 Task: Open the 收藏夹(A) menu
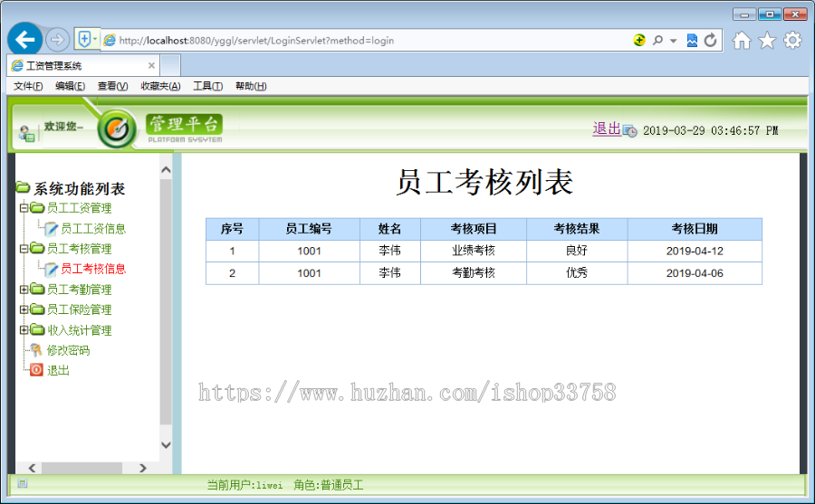pyautogui.click(x=160, y=86)
